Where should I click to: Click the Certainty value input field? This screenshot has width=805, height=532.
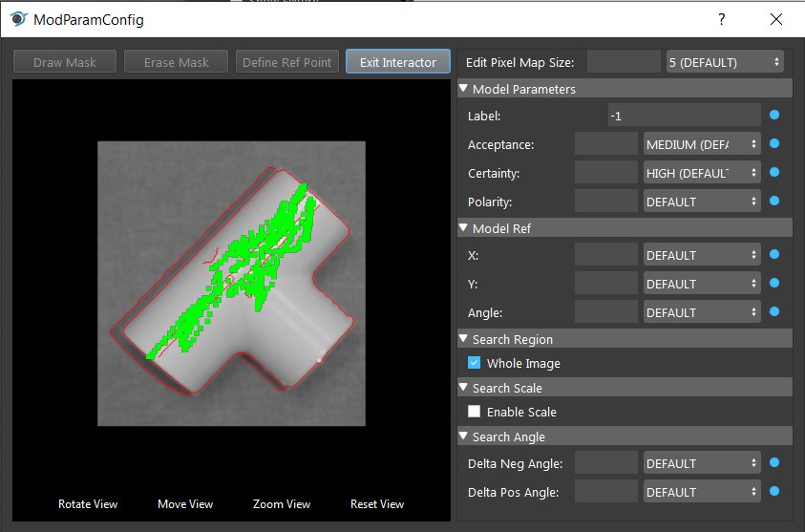click(x=605, y=173)
